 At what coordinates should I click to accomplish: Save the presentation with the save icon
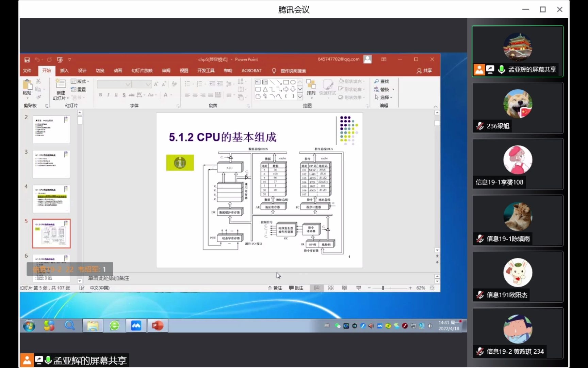pyautogui.click(x=27, y=60)
